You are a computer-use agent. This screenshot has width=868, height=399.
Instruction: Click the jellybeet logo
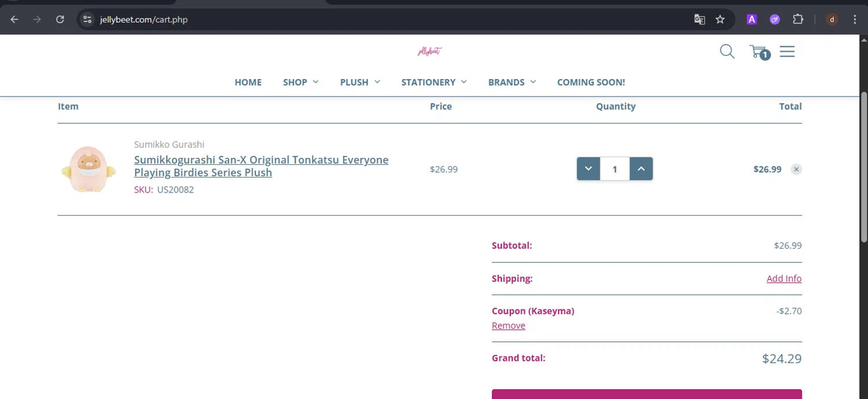click(x=429, y=51)
